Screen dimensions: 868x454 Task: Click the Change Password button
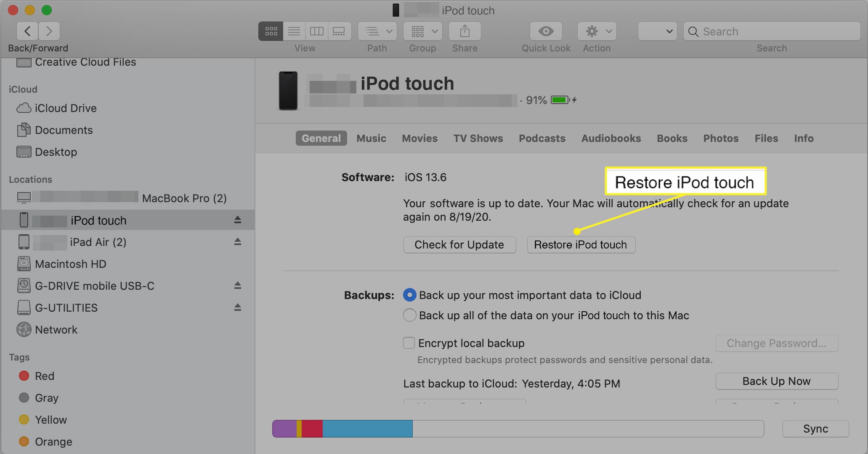click(777, 343)
